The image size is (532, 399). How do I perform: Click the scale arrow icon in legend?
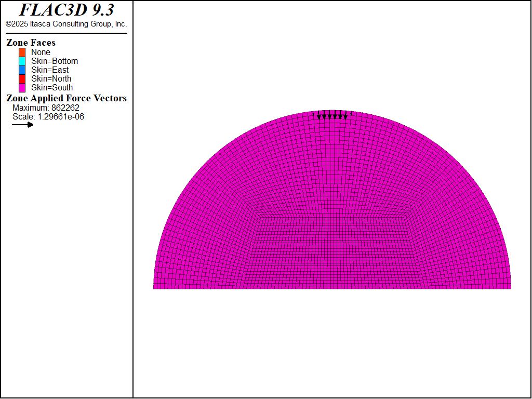(23, 125)
